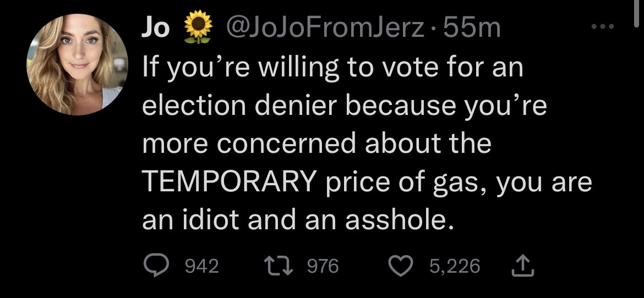Click the sunflower emoji beside Jo's name
This screenshot has width=644, height=298.
198,27
